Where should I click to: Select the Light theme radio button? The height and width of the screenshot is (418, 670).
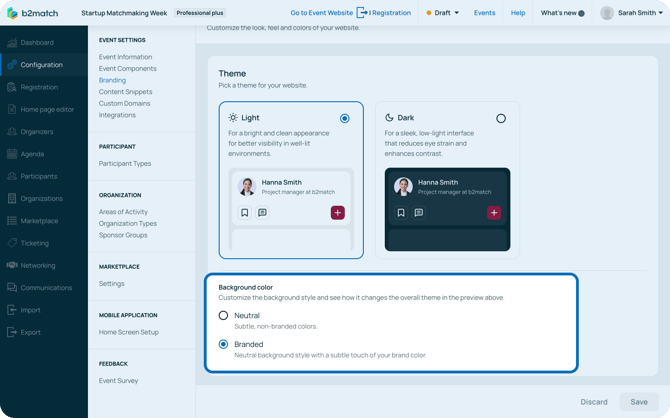(345, 118)
